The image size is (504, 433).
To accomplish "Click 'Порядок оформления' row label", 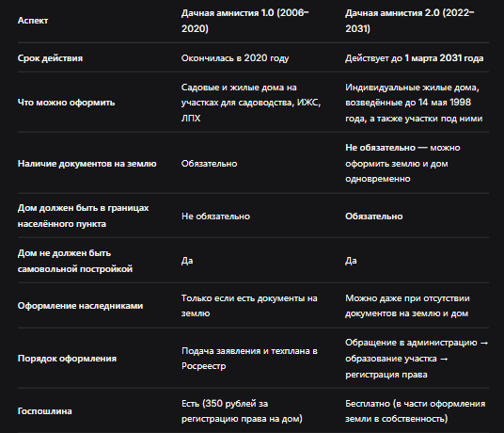I will click(x=67, y=359).
